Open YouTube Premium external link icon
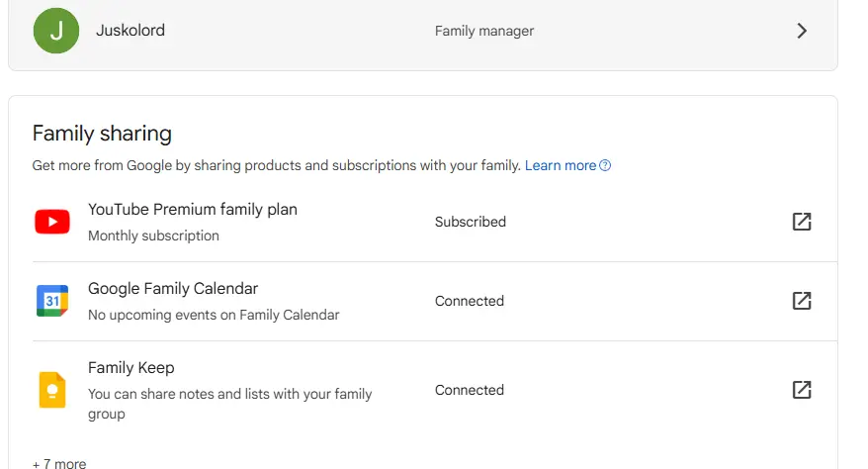 click(x=802, y=222)
